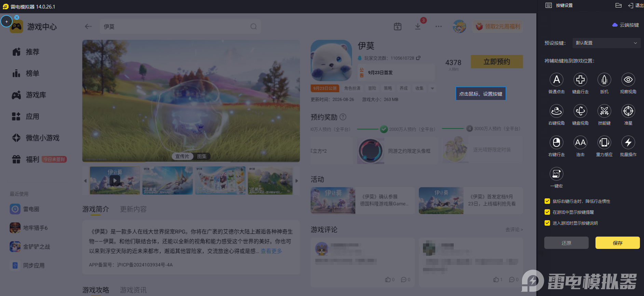Select the 技能键 crossed swords icon
The width and height of the screenshot is (644, 296).
[x=604, y=111]
